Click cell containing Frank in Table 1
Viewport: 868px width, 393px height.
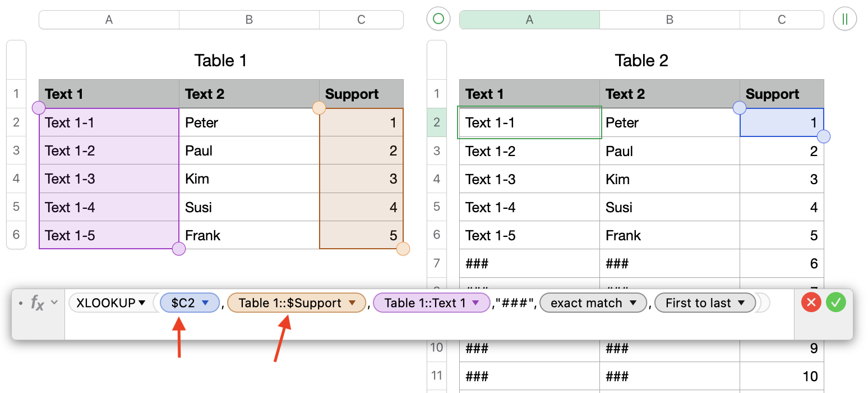click(249, 235)
